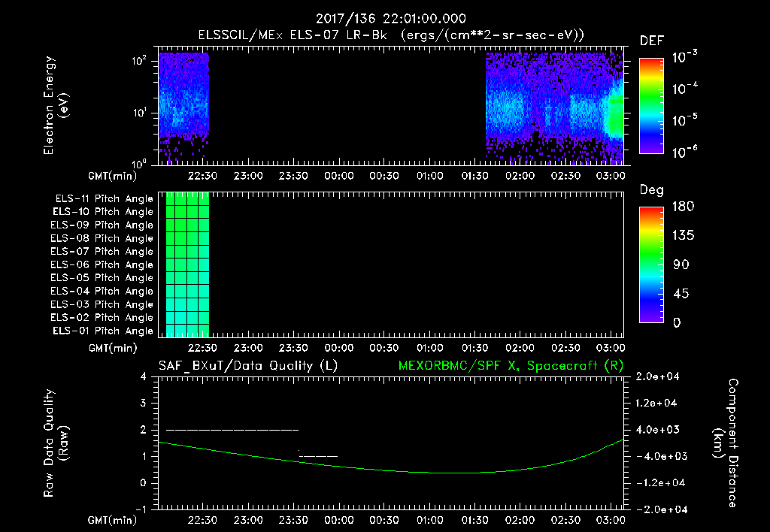Click the green MEXORBMC/SPF X, Spacecraft (R) title

[511, 366]
